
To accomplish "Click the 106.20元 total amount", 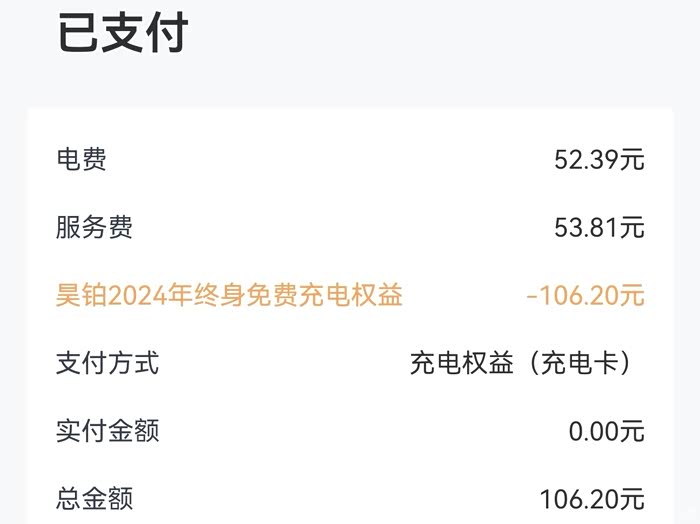I will coord(592,498).
